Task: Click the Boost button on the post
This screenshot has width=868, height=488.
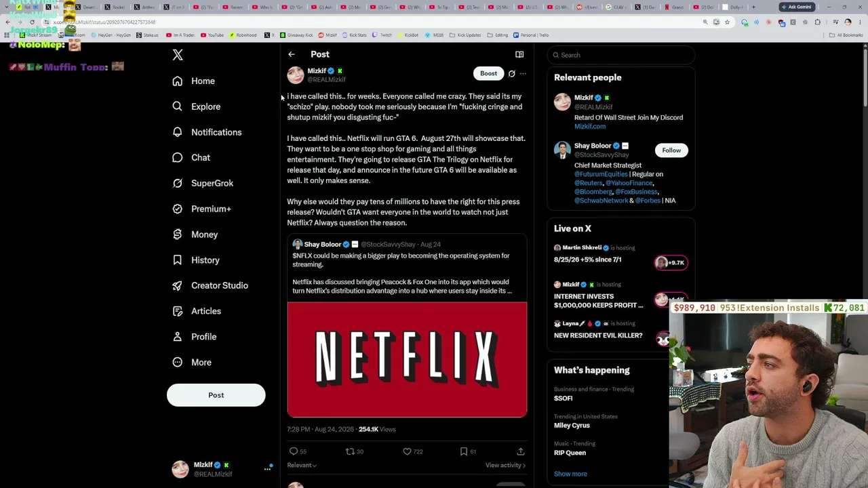Action: point(488,73)
